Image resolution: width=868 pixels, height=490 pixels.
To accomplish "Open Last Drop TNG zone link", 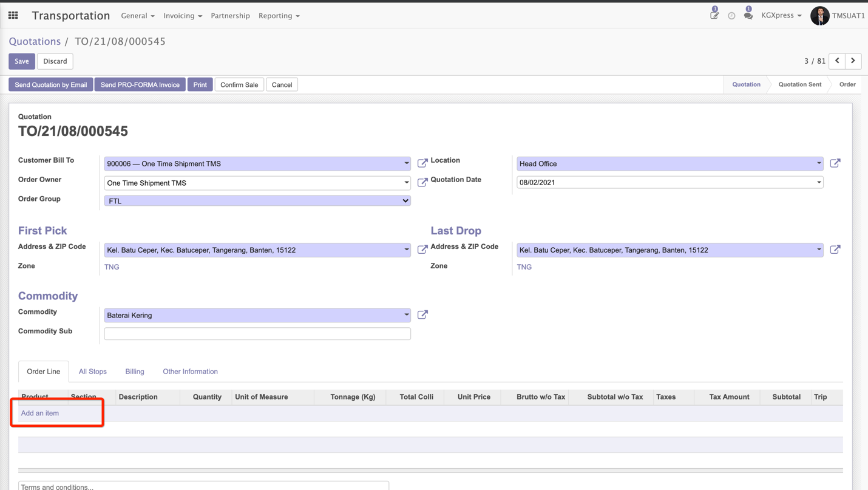I will pos(524,267).
